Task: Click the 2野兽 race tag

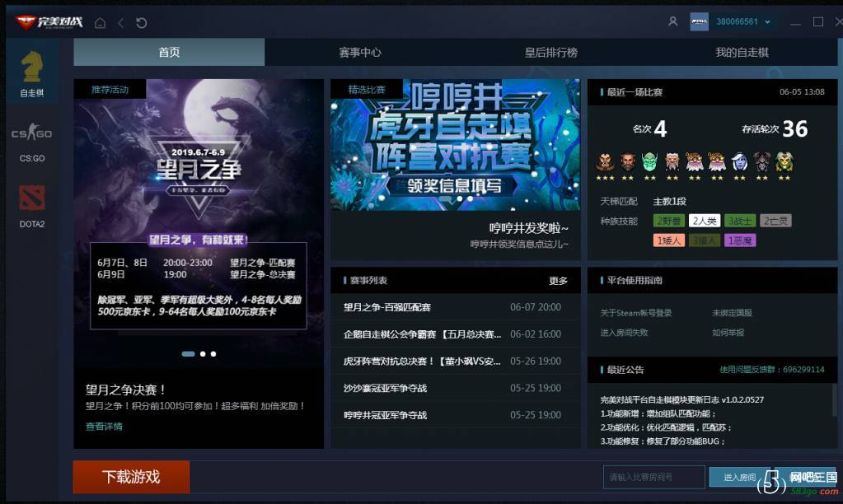Action: click(669, 221)
